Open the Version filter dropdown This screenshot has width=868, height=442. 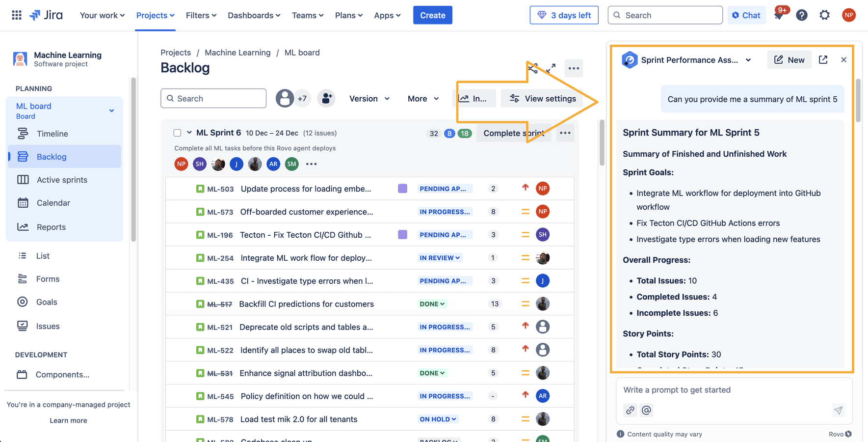click(369, 99)
